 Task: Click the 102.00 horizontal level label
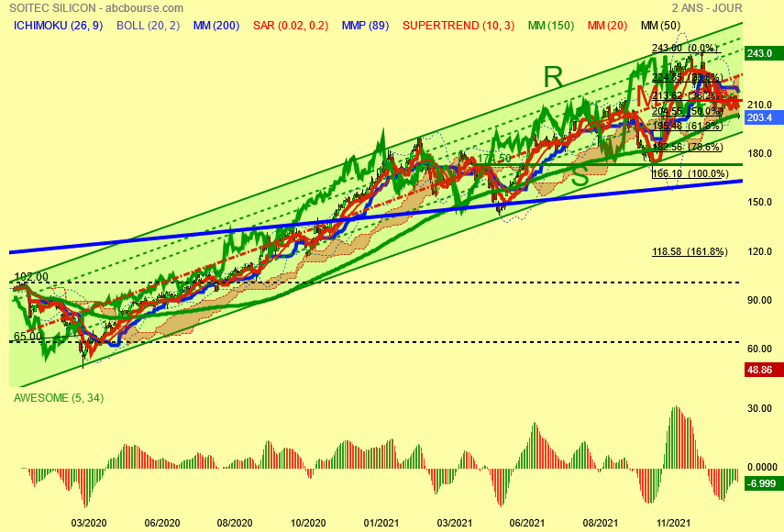[31, 276]
